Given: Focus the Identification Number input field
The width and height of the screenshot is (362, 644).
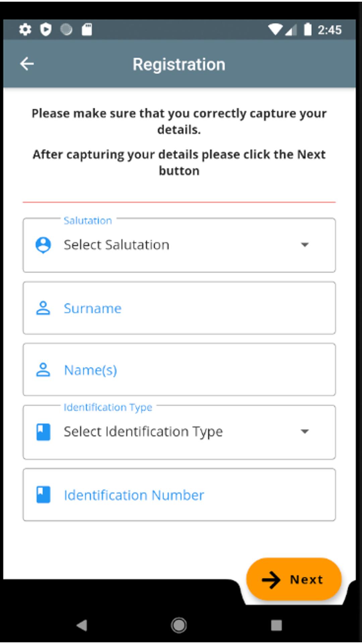Looking at the screenshot, I should click(x=179, y=495).
